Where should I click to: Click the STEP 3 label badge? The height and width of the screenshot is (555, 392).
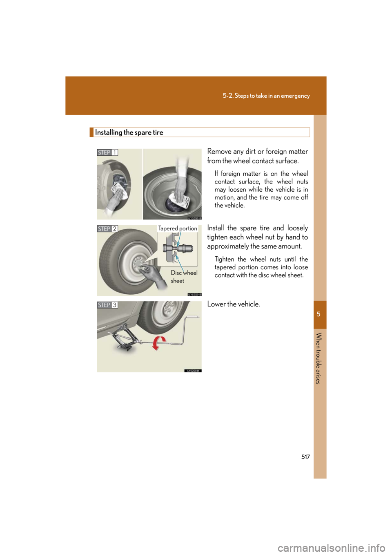[x=107, y=305]
